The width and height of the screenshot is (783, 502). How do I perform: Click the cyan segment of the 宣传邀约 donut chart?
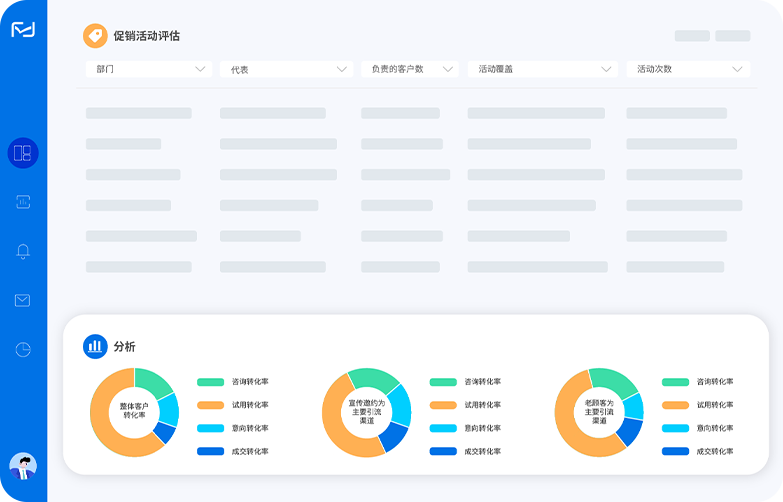tap(399, 405)
